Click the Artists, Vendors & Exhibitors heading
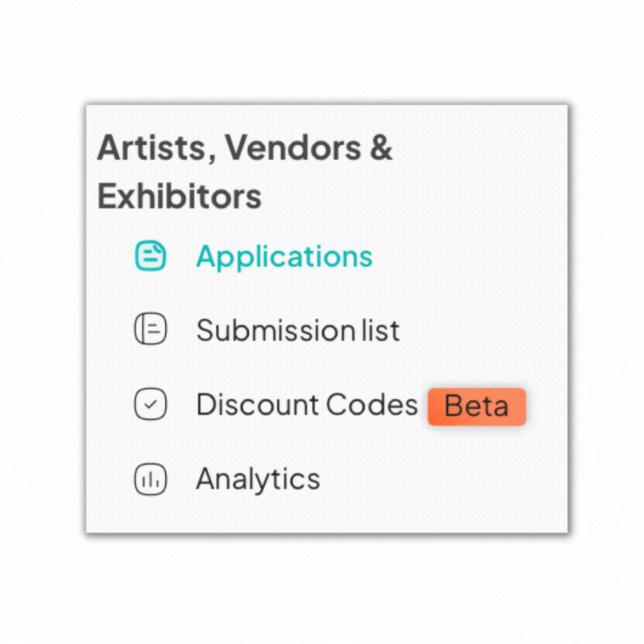The width and height of the screenshot is (644, 644). coord(245,172)
